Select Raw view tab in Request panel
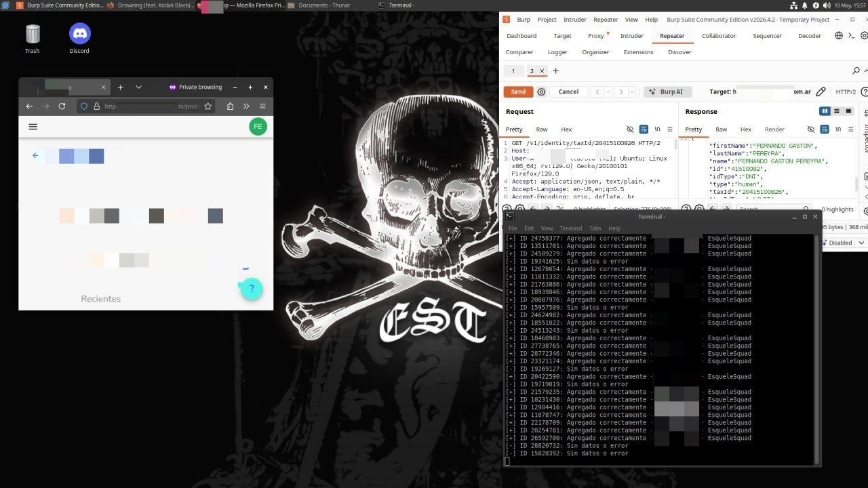 click(x=542, y=129)
